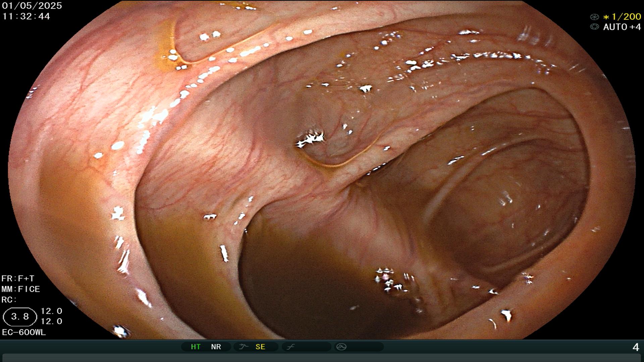Screen dimensions: 644x362
Task: Click the time 11:32:44
Action: coord(26,16)
